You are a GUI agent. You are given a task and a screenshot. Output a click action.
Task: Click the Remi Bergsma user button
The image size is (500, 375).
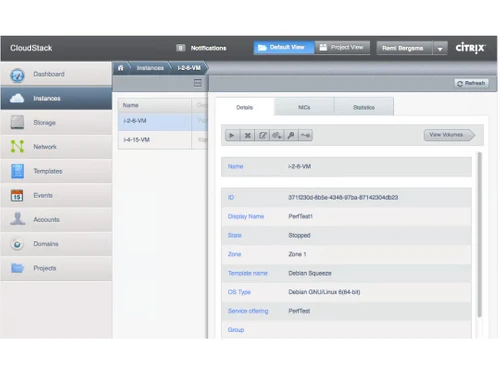click(404, 48)
